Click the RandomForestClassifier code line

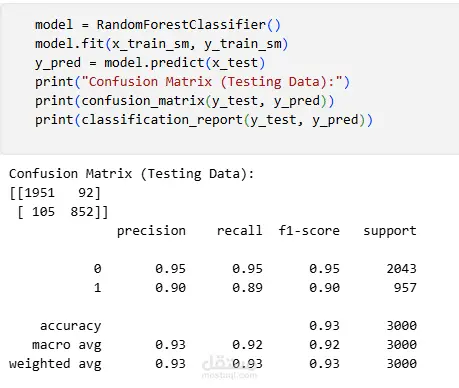(158, 25)
